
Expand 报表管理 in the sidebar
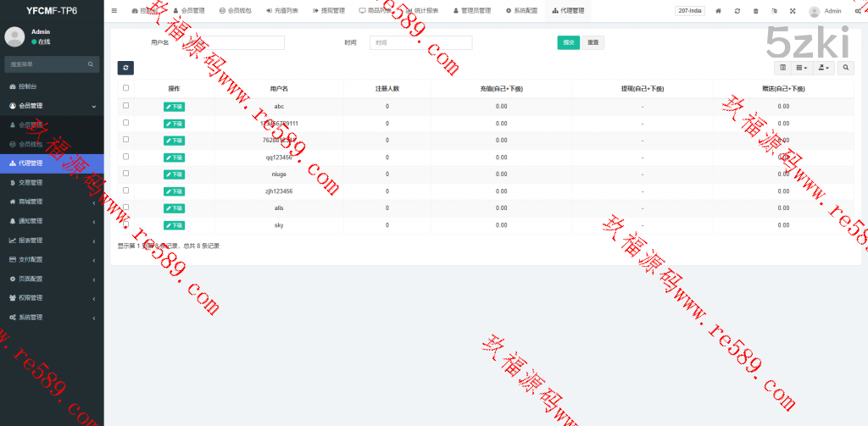click(x=51, y=241)
